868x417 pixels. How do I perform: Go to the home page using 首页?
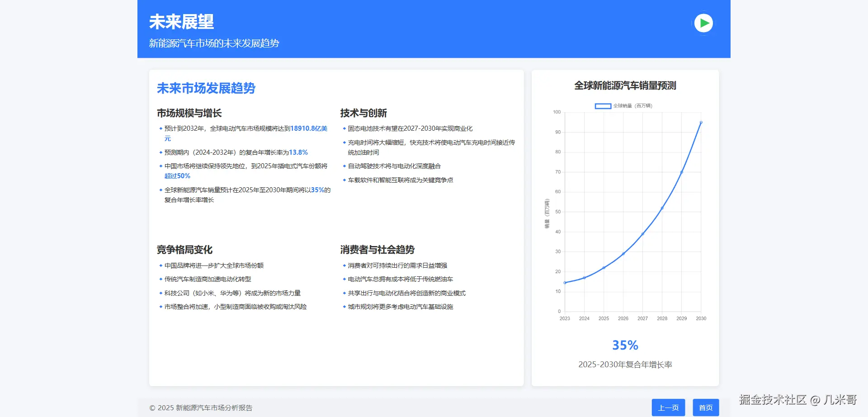point(705,407)
